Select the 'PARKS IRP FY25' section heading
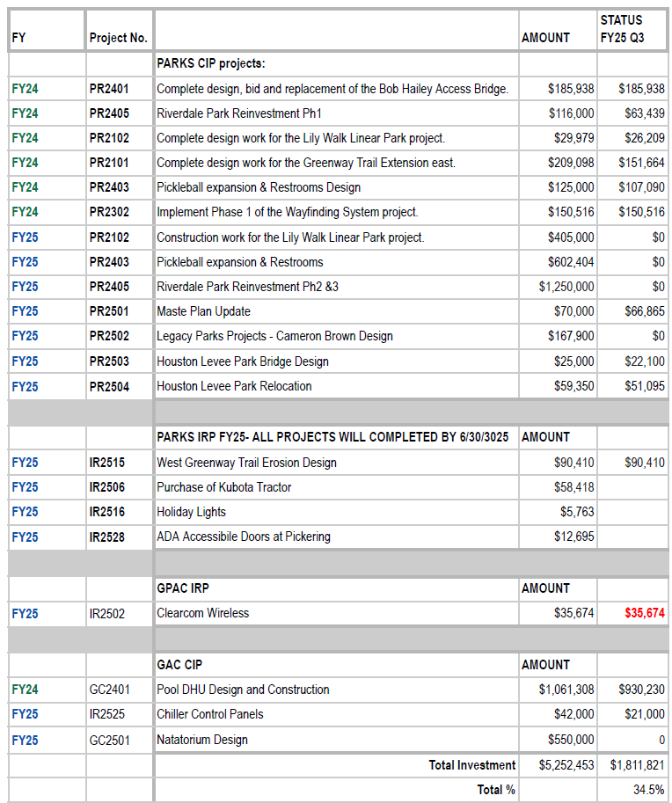This screenshot has height=803, width=672. (x=332, y=437)
